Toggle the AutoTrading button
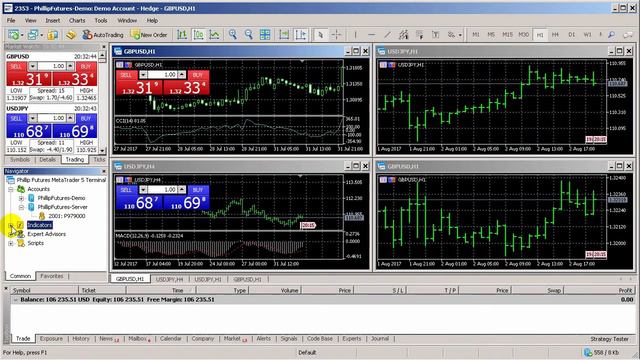The height and width of the screenshot is (360, 640). pos(103,35)
